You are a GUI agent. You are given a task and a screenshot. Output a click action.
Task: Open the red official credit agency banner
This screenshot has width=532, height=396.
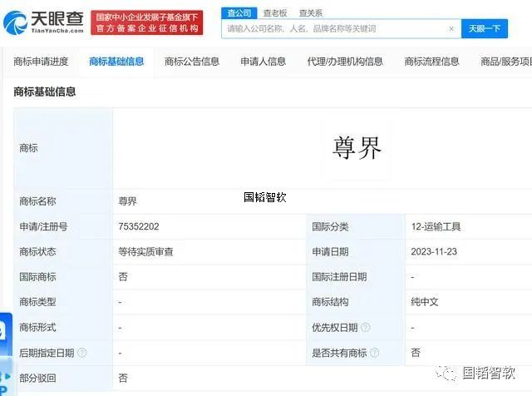(x=147, y=22)
